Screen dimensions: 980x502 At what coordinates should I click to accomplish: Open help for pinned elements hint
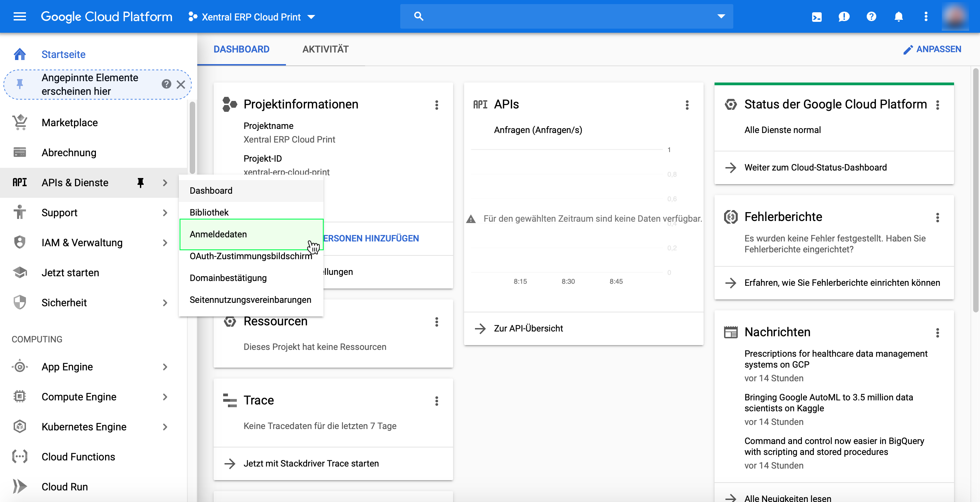pos(166,84)
